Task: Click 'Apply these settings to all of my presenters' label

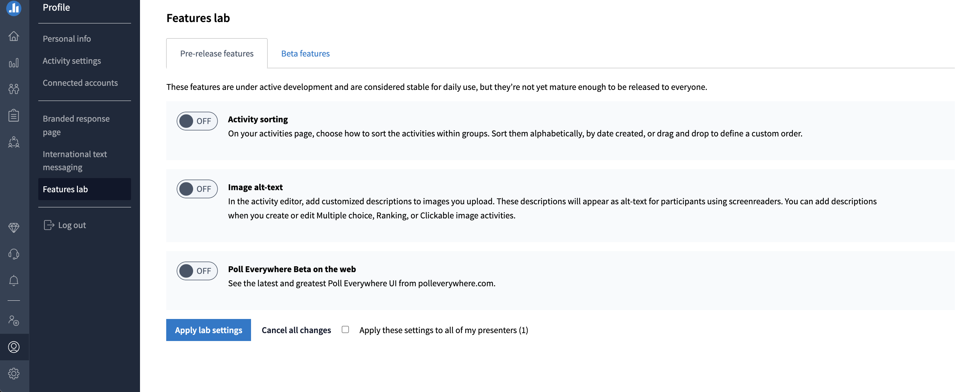Action: [443, 330]
